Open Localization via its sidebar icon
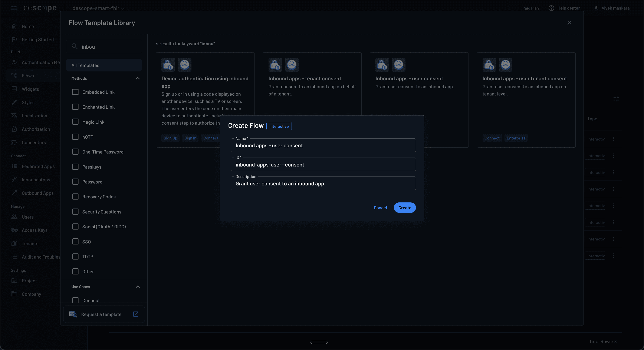 [14, 116]
